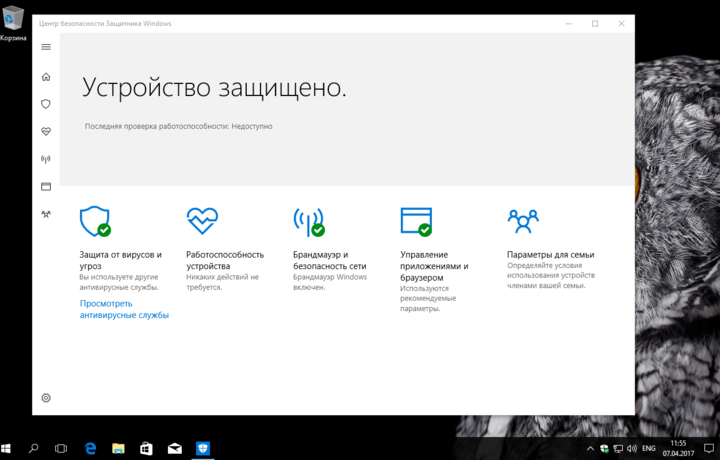Screen dimensions: 720x460
Task: Click 'Вы используете другие антивирусные службы.' text
Action: tap(119, 282)
